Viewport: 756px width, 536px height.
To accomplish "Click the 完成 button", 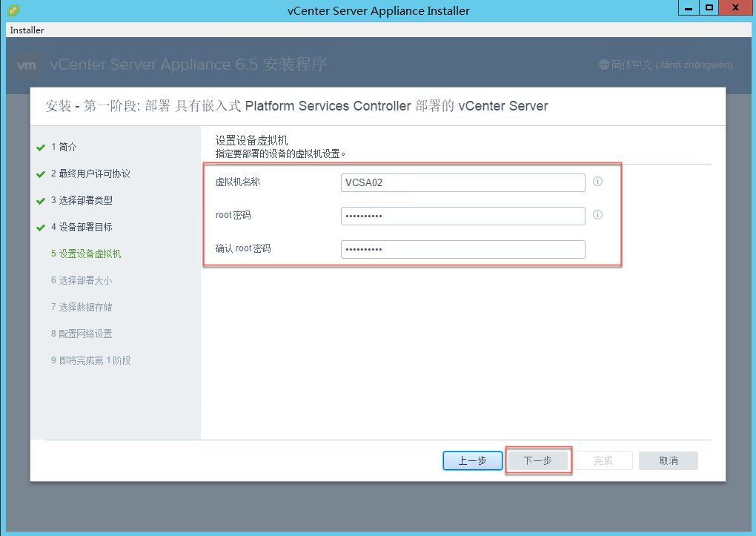I will pyautogui.click(x=603, y=460).
